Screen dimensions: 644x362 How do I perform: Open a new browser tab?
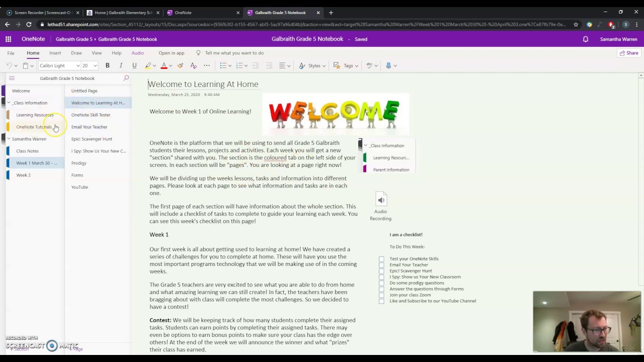[331, 13]
